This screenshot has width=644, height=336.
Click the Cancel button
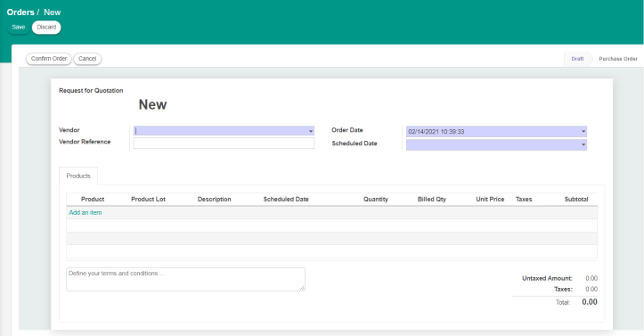[x=87, y=59]
